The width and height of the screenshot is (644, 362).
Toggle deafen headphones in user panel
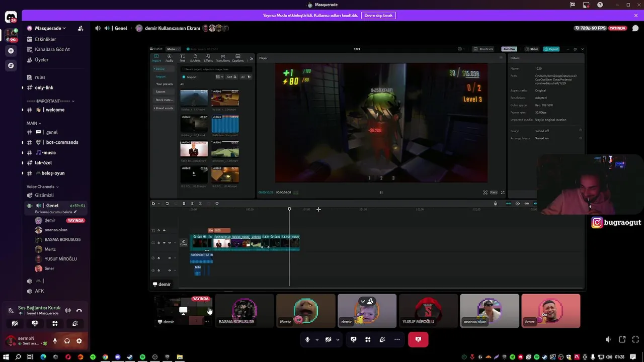pos(67,341)
